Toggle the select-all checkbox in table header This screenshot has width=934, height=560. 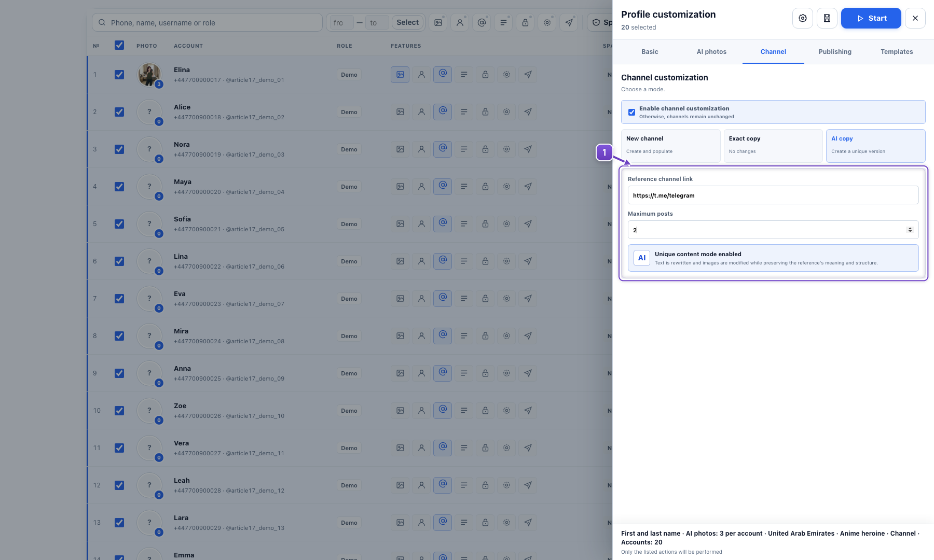[119, 45]
